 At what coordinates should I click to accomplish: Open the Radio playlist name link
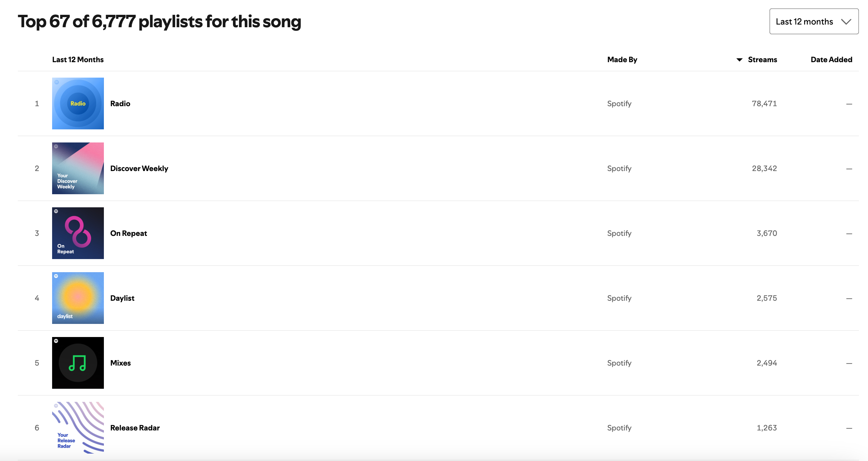coord(120,103)
